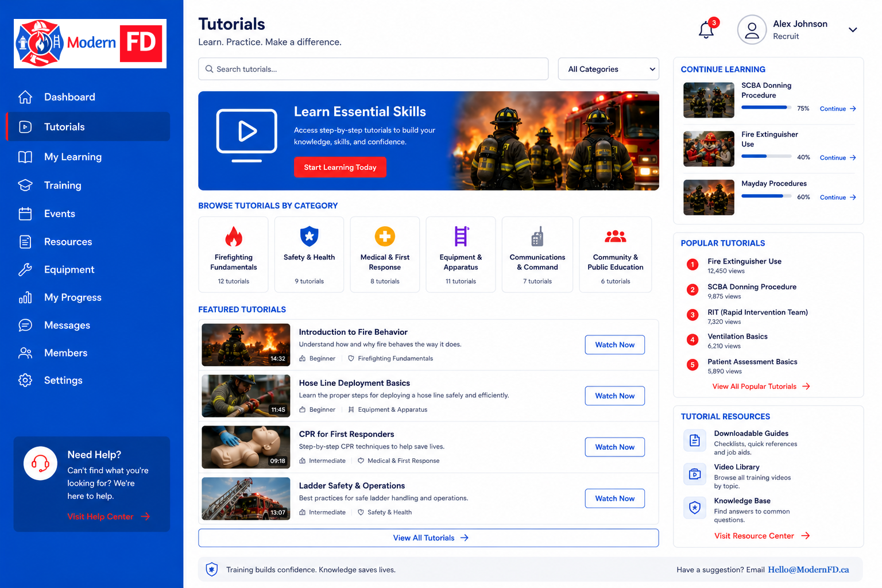The height and width of the screenshot is (588, 882).
Task: Open the Video Library icon
Action: pyautogui.click(x=695, y=474)
